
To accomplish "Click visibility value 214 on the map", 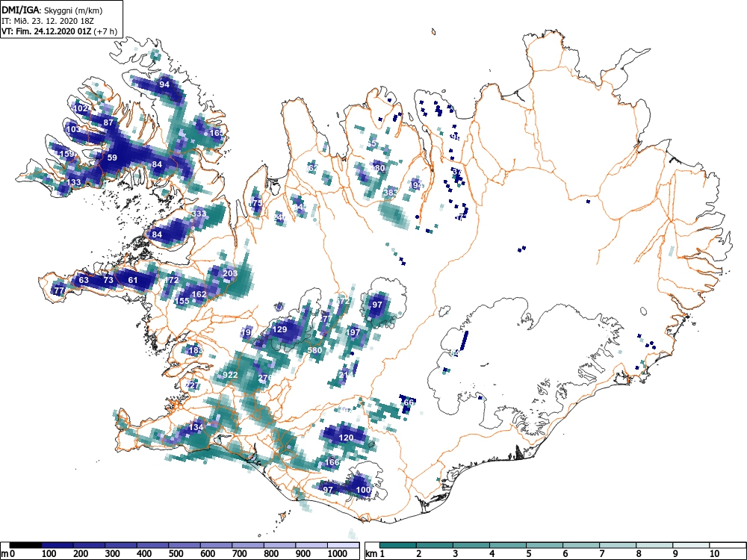I will (347, 376).
